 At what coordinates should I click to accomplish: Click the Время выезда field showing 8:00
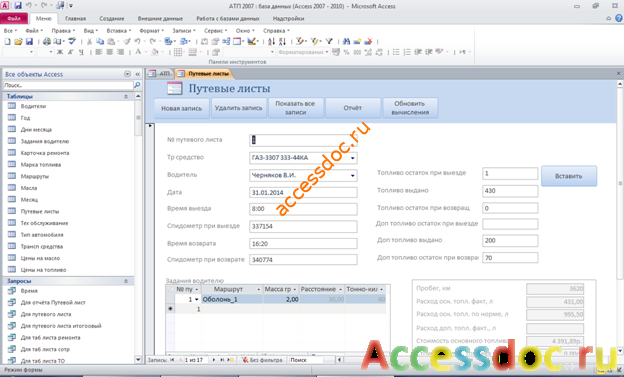[x=303, y=209]
